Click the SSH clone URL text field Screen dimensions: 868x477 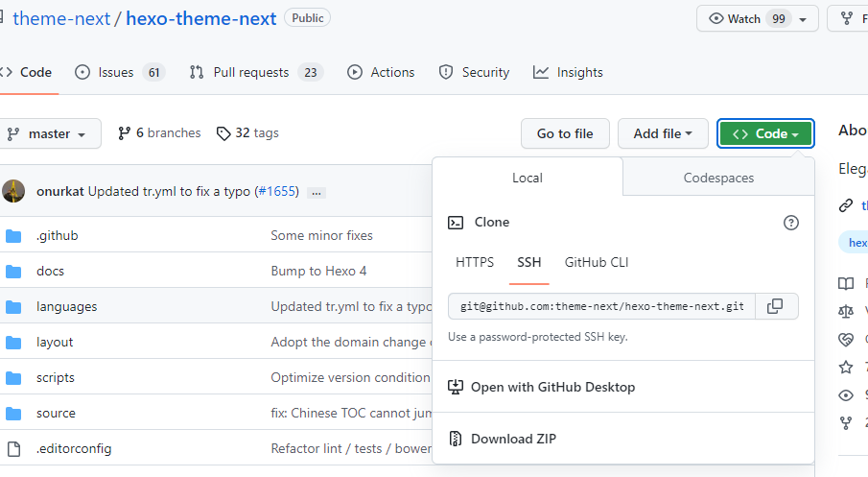tap(601, 306)
